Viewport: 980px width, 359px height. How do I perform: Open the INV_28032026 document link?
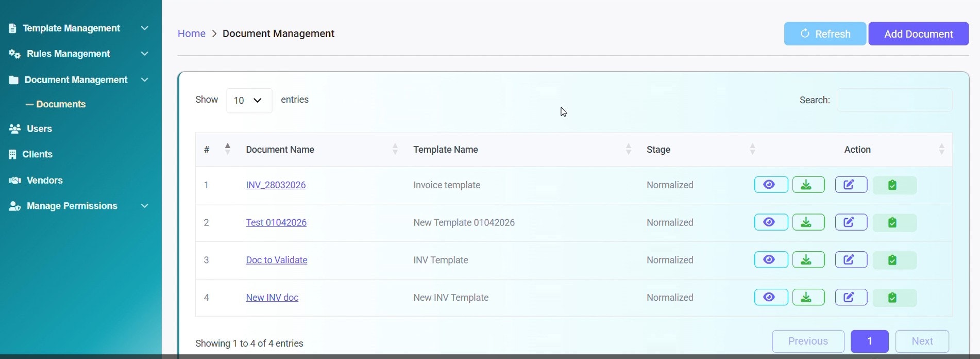point(276,185)
